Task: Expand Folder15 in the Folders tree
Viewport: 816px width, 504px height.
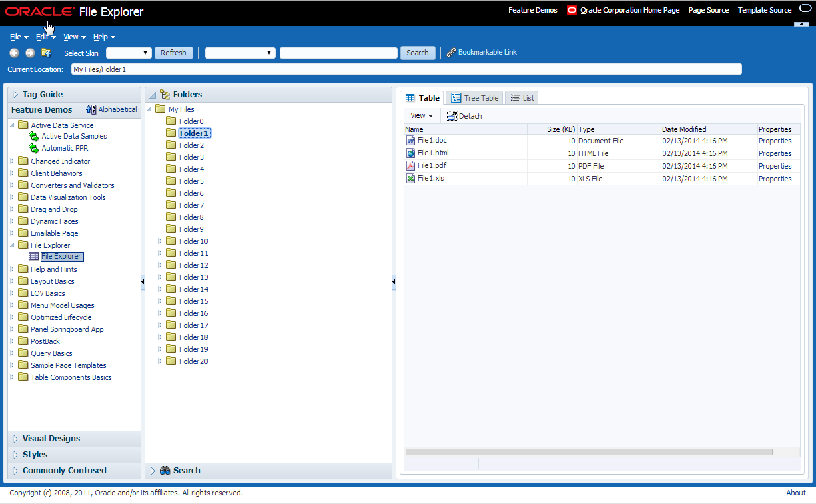Action: (160, 301)
